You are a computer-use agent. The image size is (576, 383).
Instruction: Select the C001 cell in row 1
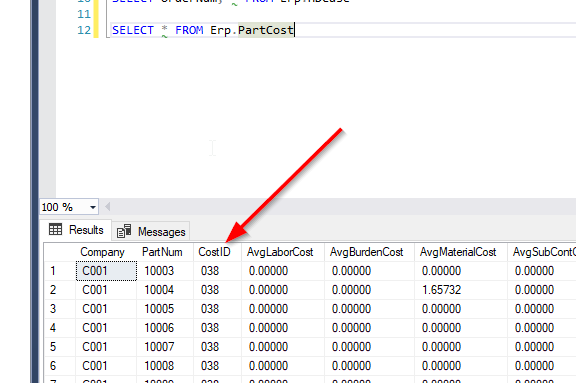107,271
